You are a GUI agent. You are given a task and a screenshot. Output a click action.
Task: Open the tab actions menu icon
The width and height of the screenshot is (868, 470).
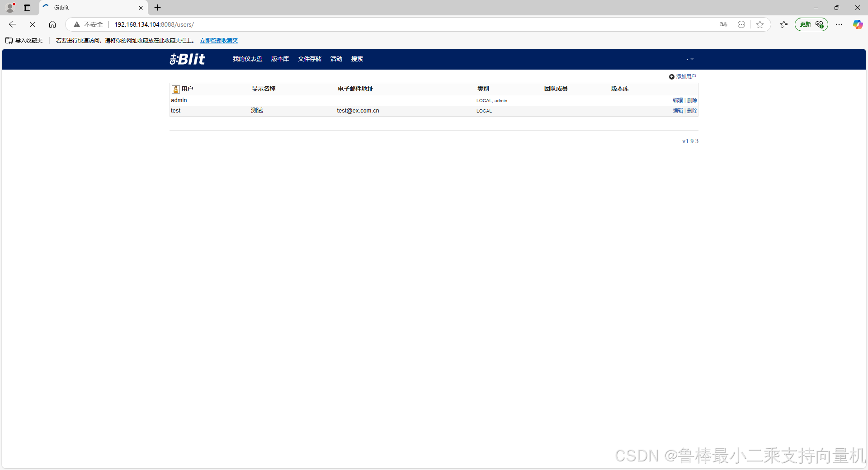click(x=27, y=8)
